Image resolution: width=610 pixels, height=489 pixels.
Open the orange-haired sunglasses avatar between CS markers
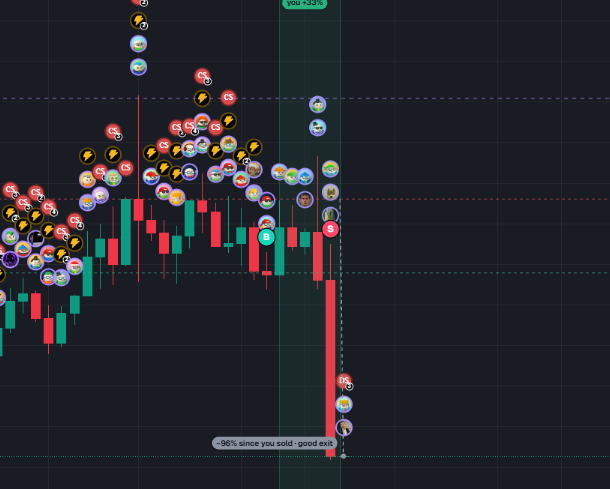point(202,122)
